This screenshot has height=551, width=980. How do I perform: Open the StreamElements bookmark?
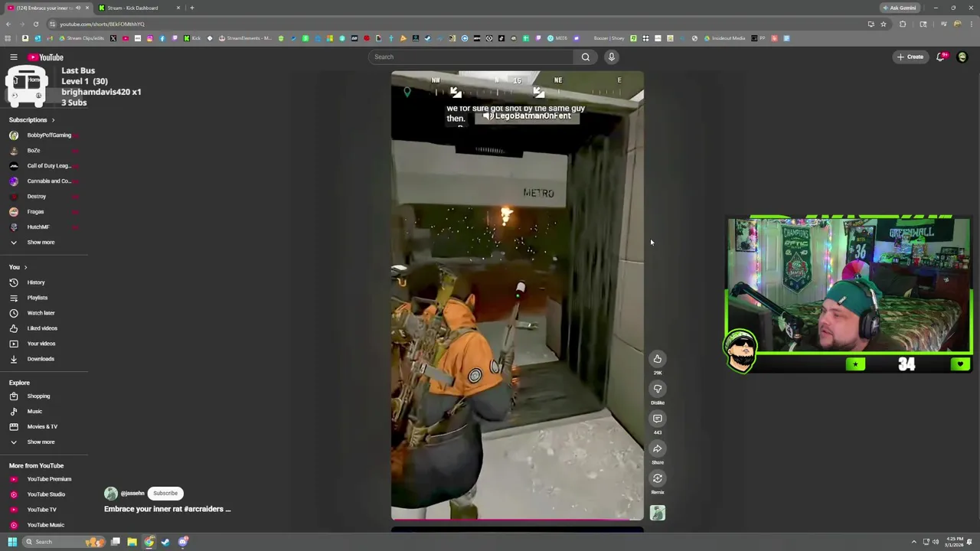[x=246, y=38]
